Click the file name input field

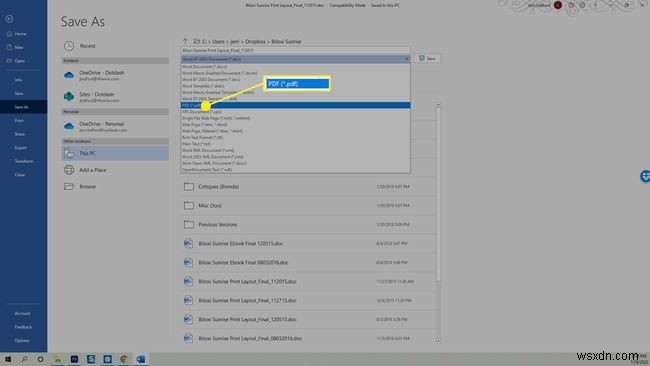(296, 50)
